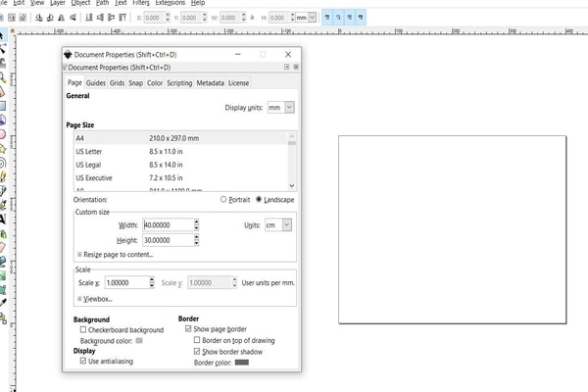Open Background color swatch
Screen dimensions: 588x392
(x=139, y=341)
